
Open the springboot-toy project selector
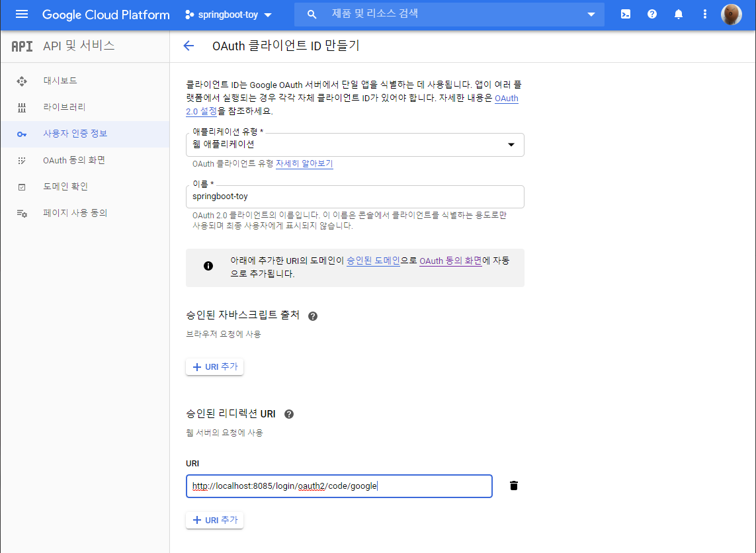point(229,15)
